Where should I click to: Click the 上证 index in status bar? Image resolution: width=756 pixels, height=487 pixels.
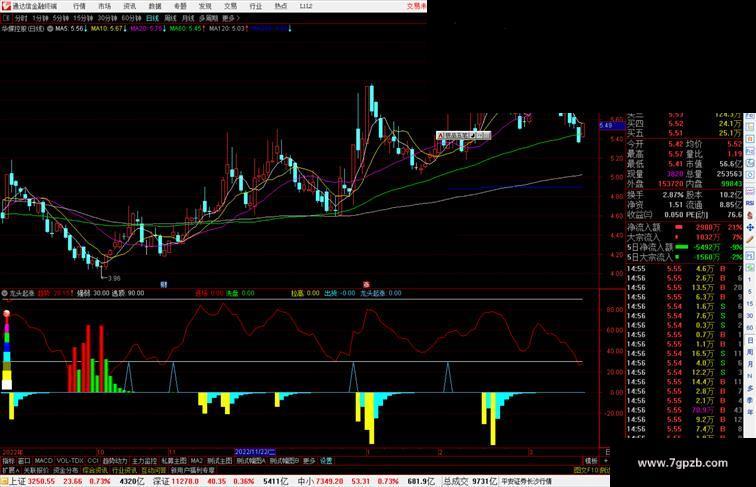[17, 481]
